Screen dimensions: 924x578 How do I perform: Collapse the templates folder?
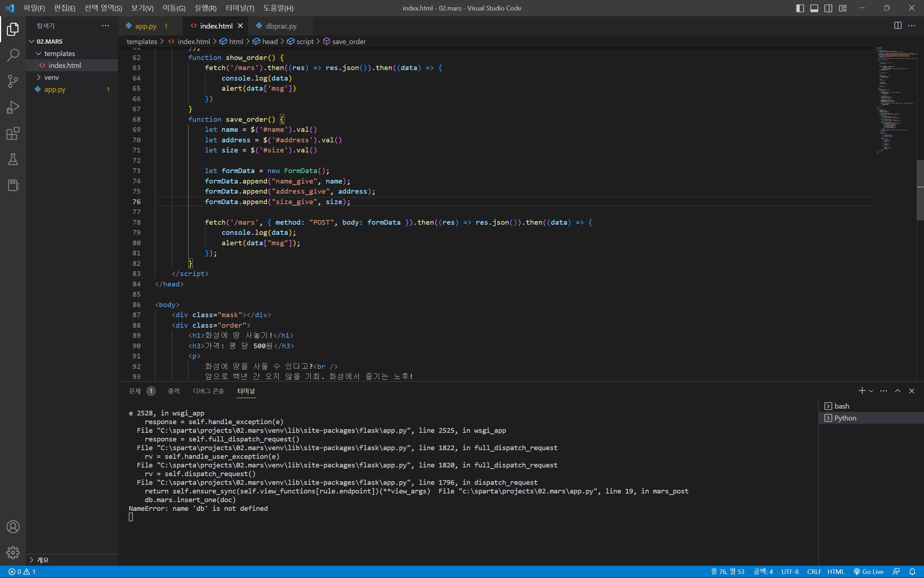point(72,53)
